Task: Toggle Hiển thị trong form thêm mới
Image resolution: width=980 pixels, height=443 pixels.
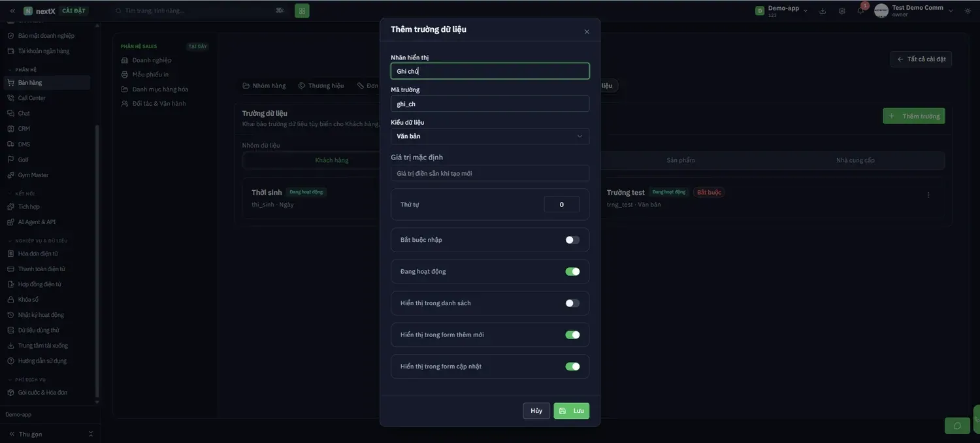Action: point(572,335)
